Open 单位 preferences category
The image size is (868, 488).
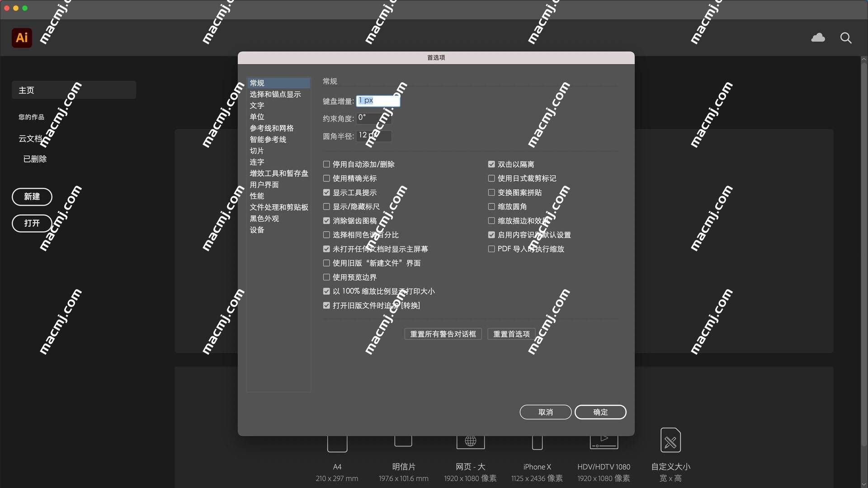(x=278, y=117)
